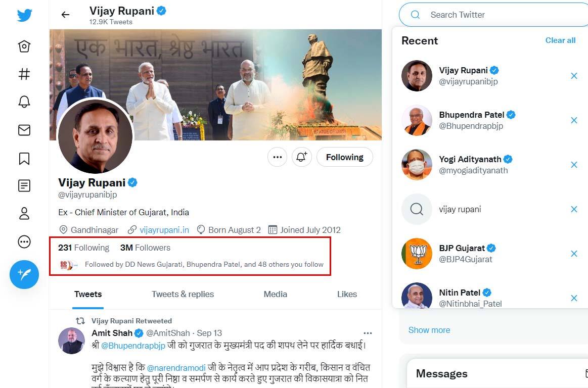Remove Yogi Adityanath from recent searches
The width and height of the screenshot is (588, 388).
pos(574,165)
